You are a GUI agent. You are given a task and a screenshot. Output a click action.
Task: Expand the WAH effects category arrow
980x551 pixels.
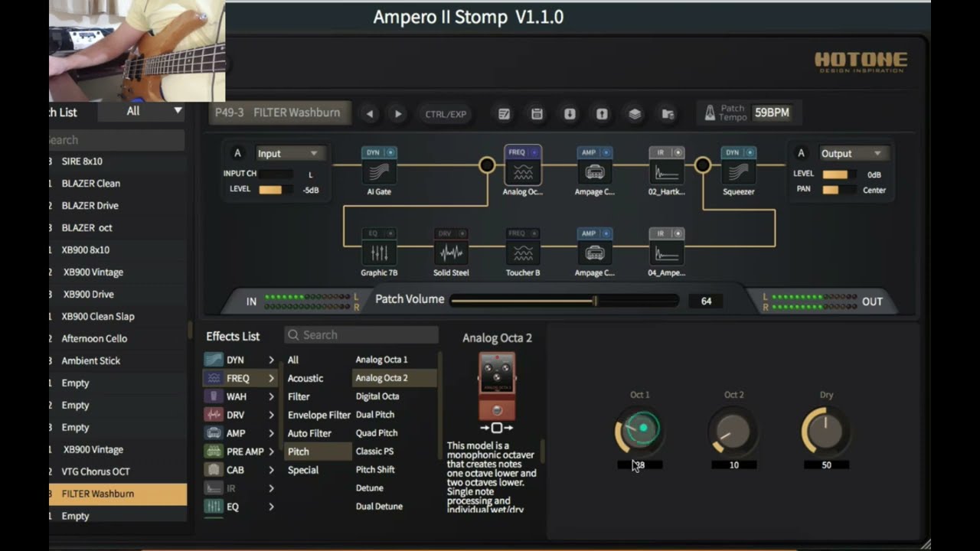pos(271,396)
